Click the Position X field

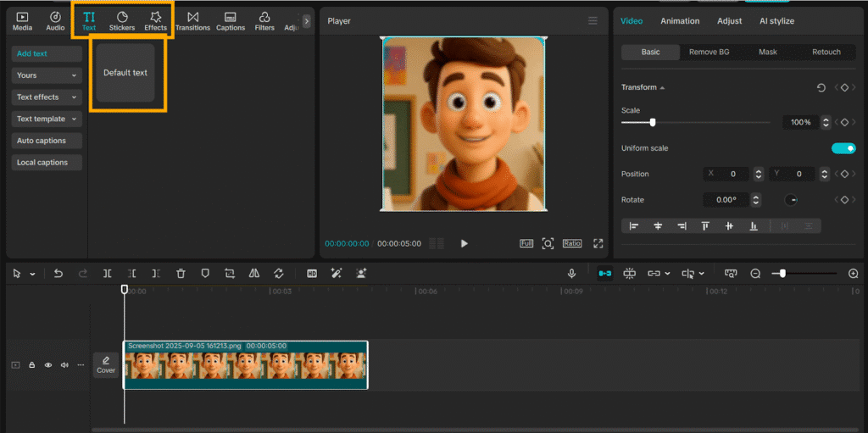click(726, 174)
